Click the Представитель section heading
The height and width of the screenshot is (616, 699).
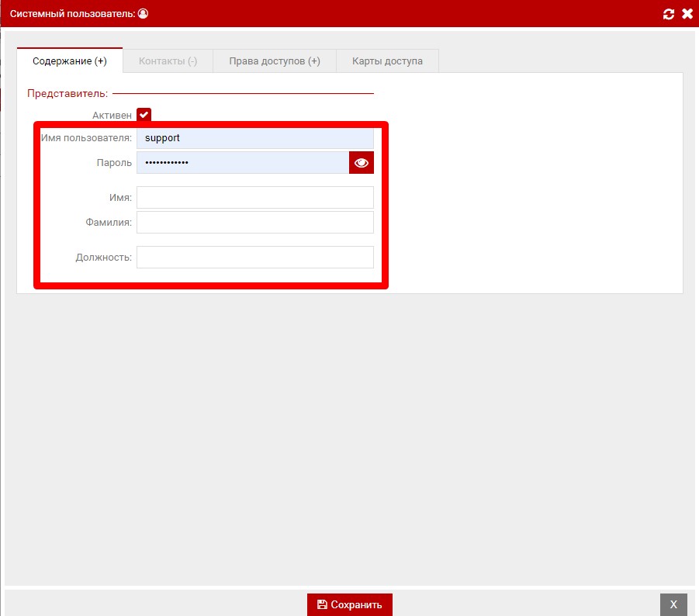click(67, 94)
